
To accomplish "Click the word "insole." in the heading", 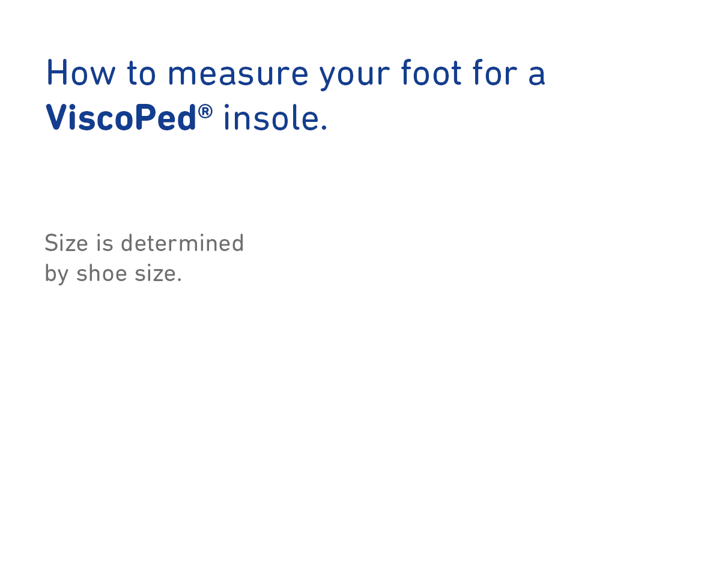I will pos(275,118).
